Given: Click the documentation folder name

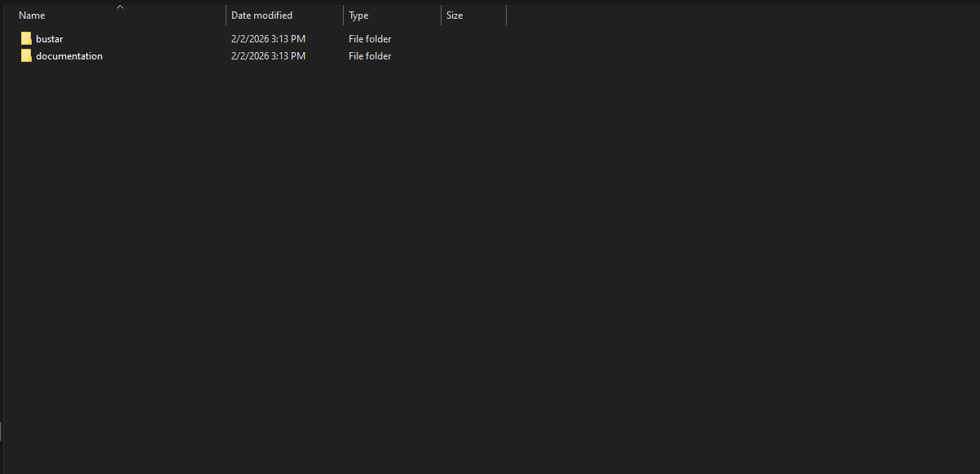Looking at the screenshot, I should point(69,56).
